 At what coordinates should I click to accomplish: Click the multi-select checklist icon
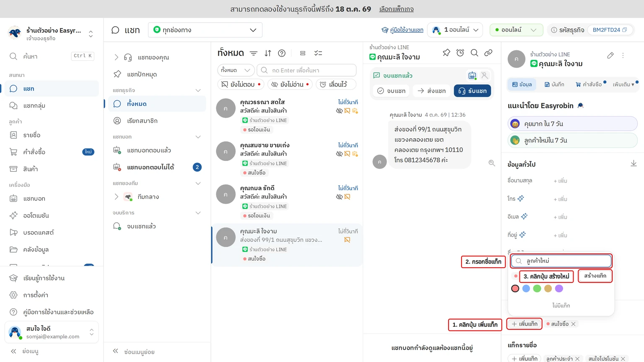(x=318, y=53)
